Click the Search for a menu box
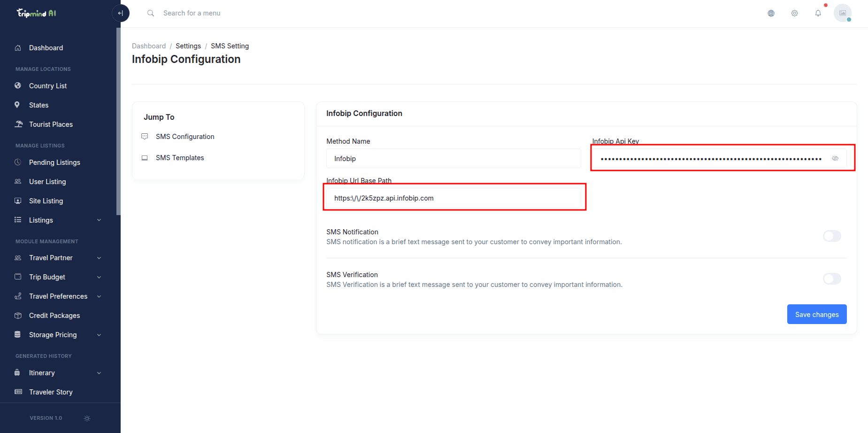Screen dimensions: 868x433 click(x=192, y=13)
